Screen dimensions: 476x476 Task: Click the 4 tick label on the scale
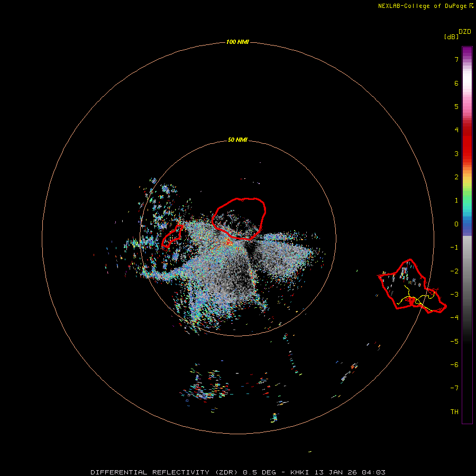tap(456, 130)
